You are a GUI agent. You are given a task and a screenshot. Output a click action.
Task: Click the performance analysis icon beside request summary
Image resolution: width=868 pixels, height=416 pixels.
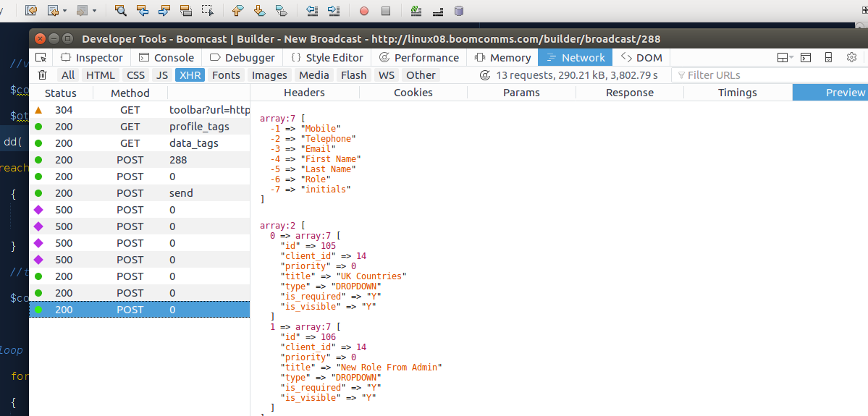484,75
